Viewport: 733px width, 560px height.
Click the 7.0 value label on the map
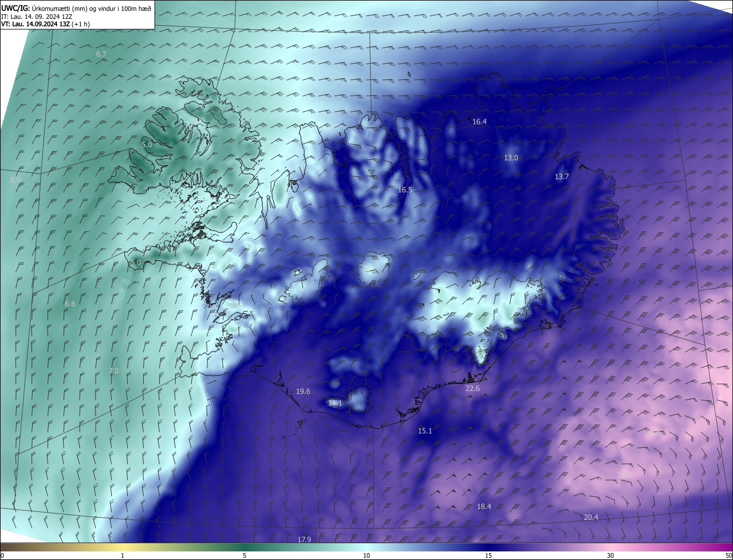click(x=113, y=371)
